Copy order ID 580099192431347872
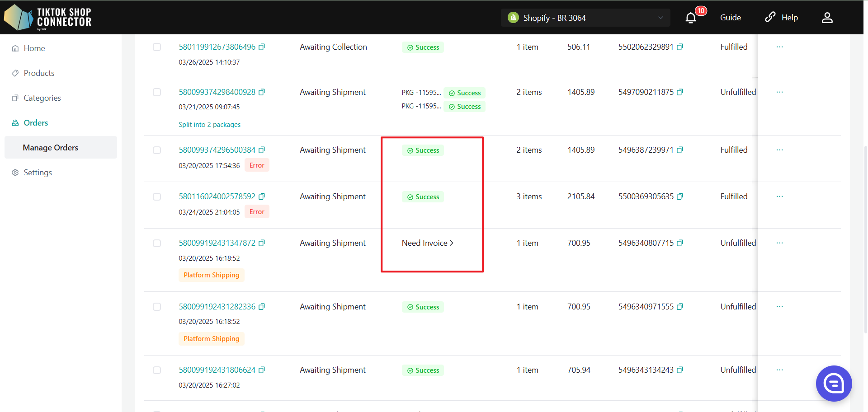 point(262,243)
